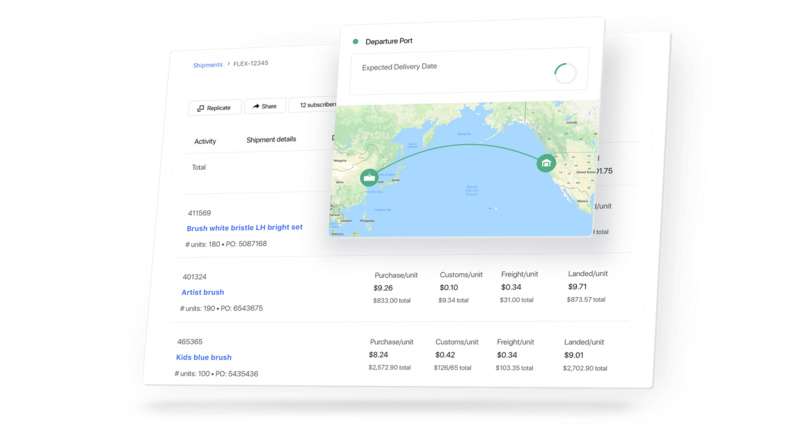Click the Replicate icon button
Viewport: 800px width, 440px height.
tap(215, 108)
